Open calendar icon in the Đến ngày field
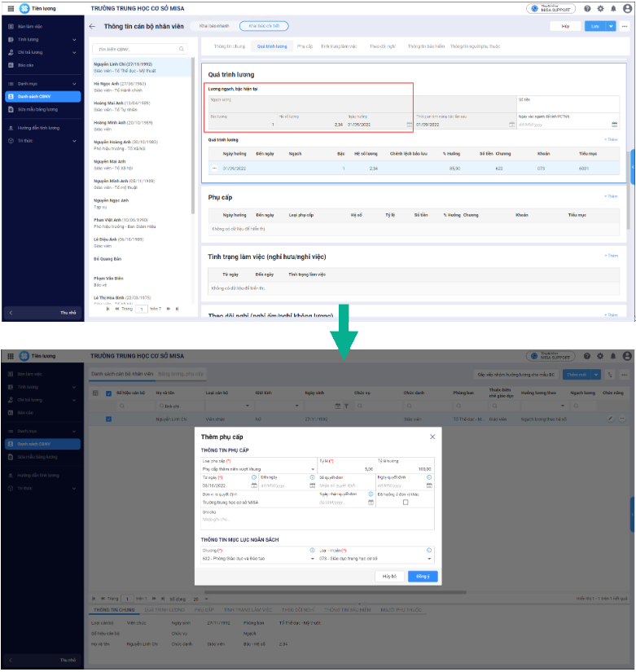The height and width of the screenshot is (672, 636). 312,485
